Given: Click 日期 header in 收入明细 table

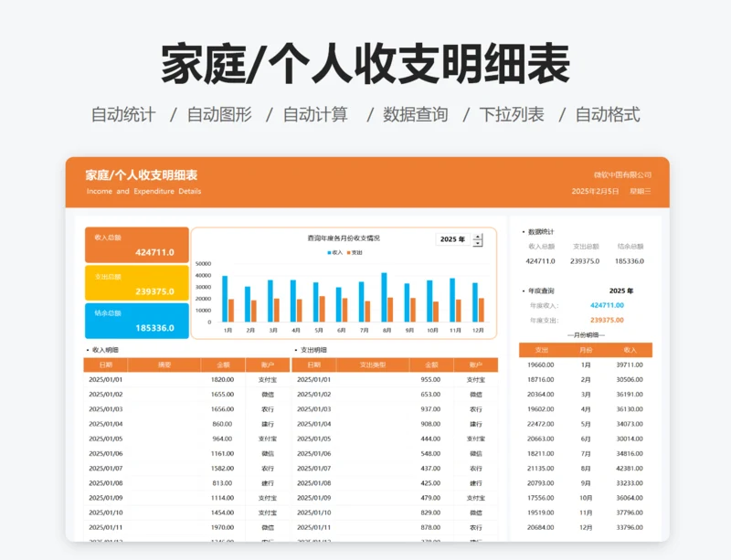Looking at the screenshot, I should click(105, 365).
